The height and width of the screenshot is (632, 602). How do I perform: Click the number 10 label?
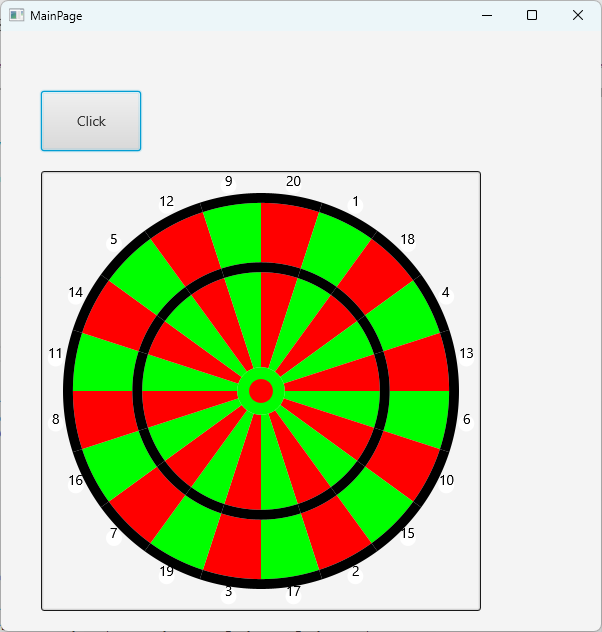(446, 480)
